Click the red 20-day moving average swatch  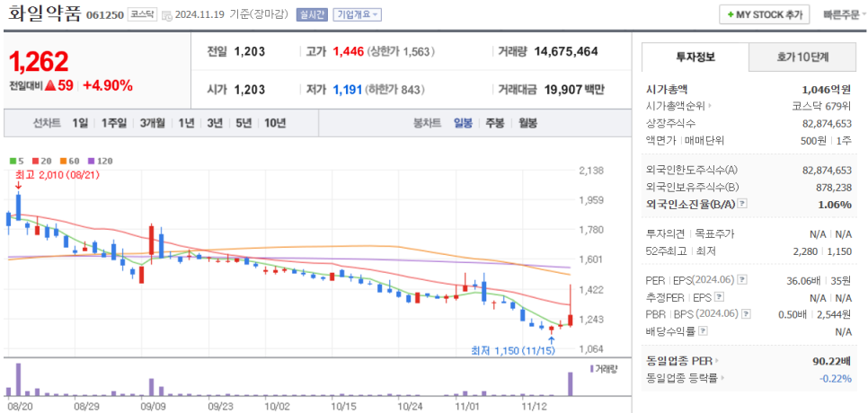tap(35, 161)
